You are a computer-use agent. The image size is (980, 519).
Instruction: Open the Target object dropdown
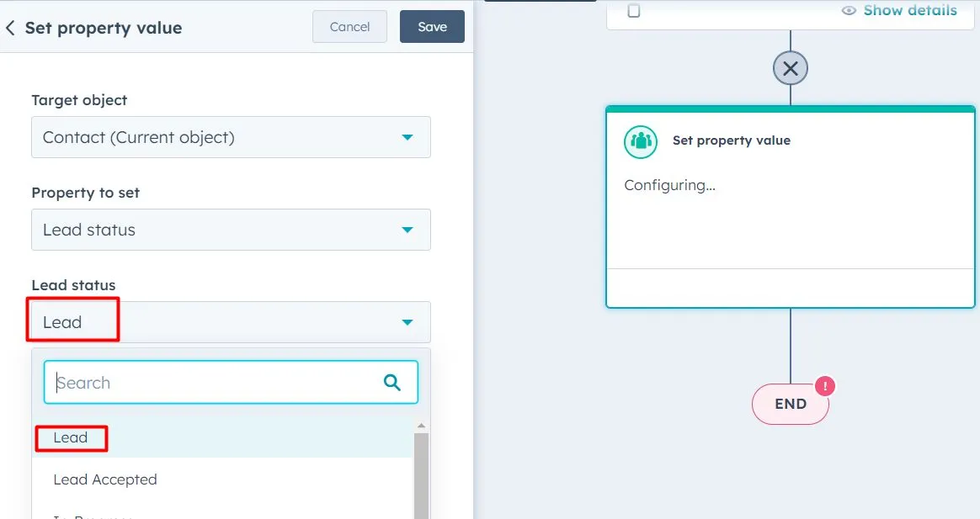coord(231,137)
